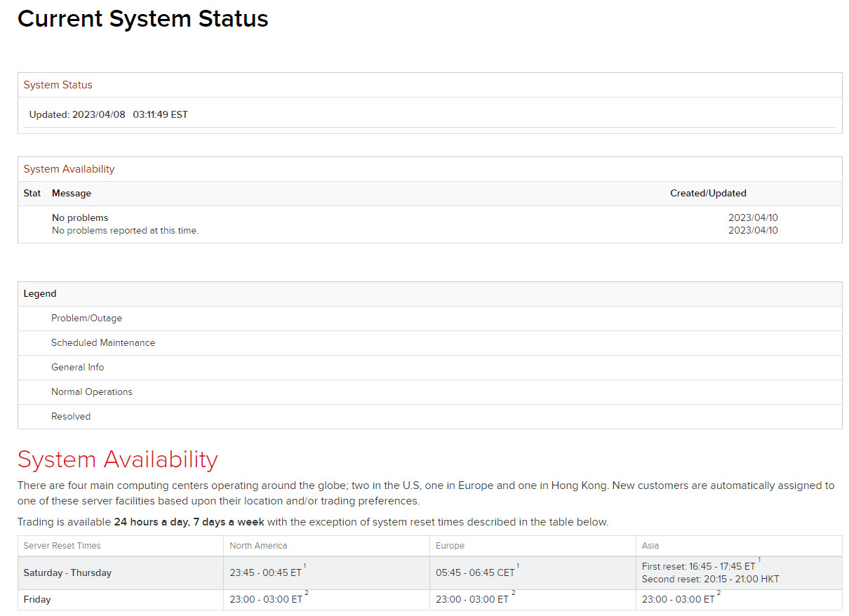Viewport: 849px width, 616px height.
Task: Click the Stat column header
Action: (32, 194)
